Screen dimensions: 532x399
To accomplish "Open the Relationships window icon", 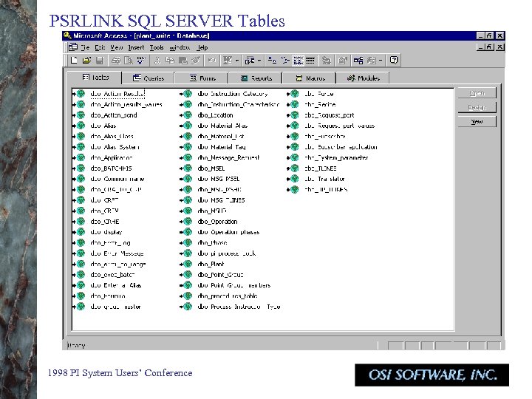I will 358,61.
